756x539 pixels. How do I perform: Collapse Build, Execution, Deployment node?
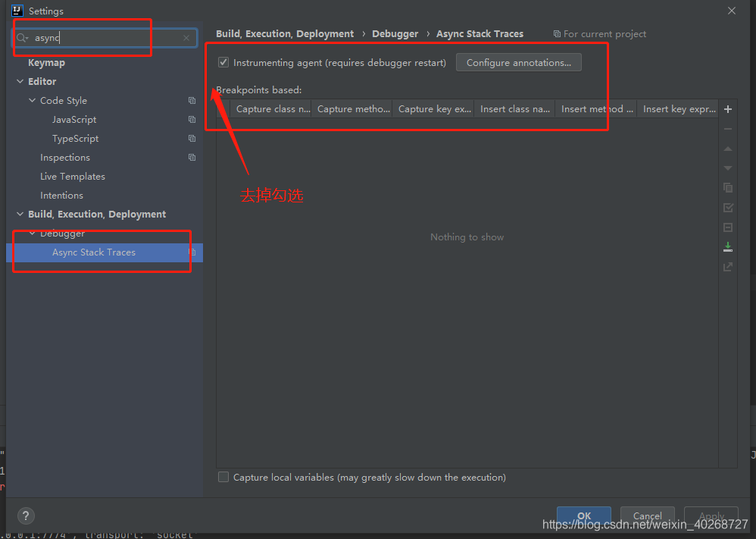pos(20,214)
